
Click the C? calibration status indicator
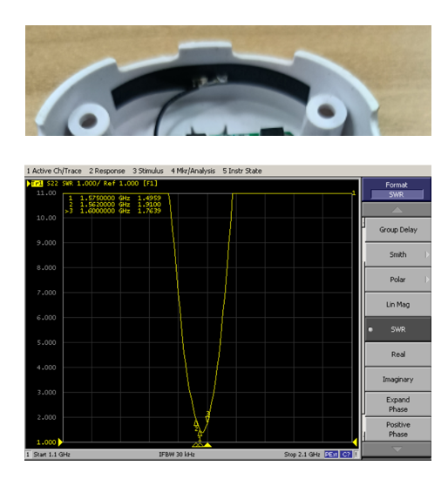[x=346, y=455]
